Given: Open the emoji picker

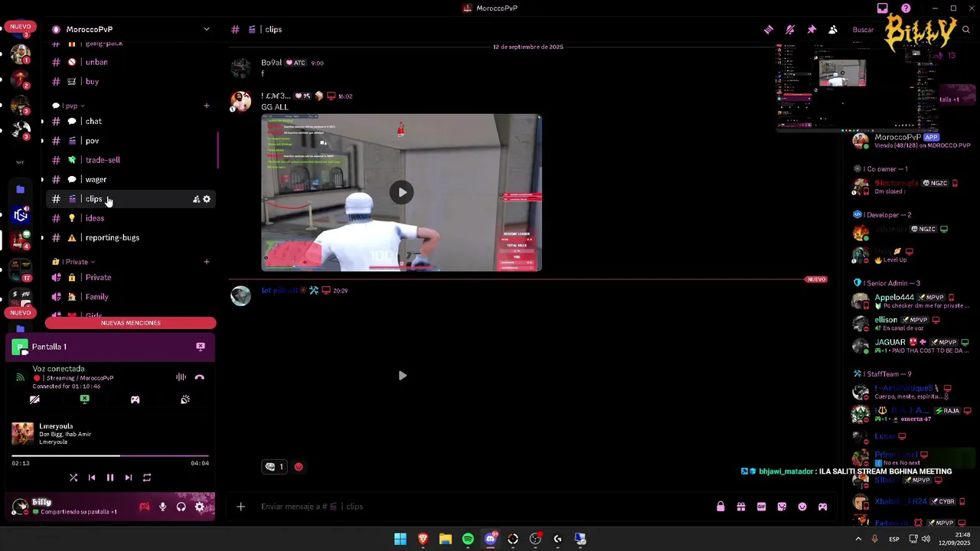Looking at the screenshot, I should (x=802, y=507).
